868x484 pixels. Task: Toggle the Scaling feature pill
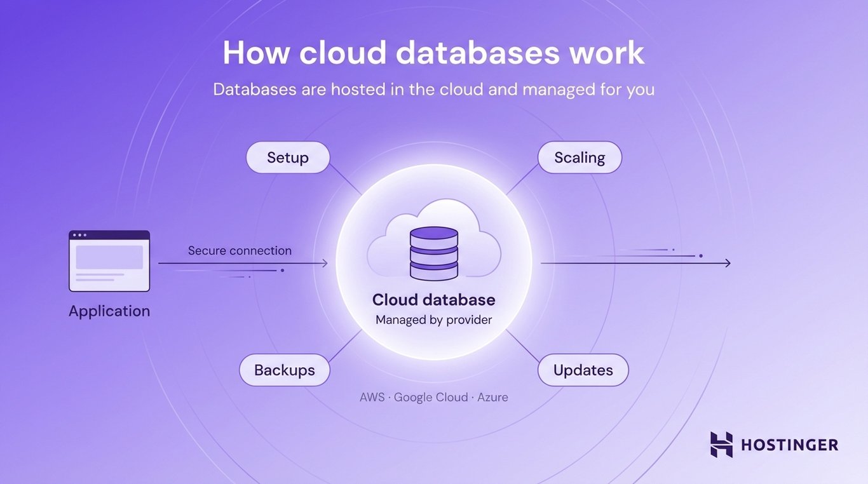[x=579, y=157]
